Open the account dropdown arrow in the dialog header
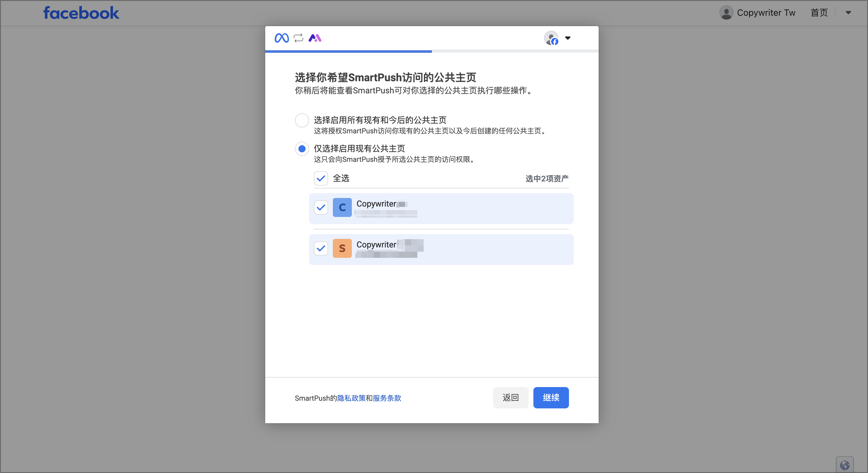The height and width of the screenshot is (473, 868). [568, 38]
